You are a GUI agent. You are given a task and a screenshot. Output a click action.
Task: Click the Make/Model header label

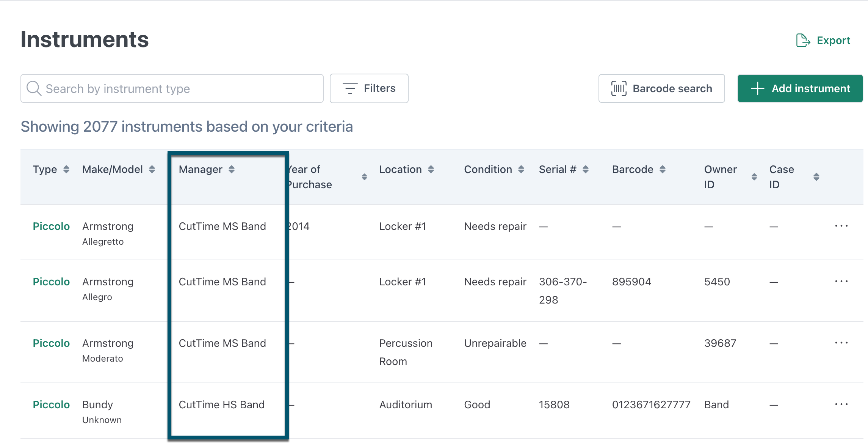pyautogui.click(x=113, y=169)
